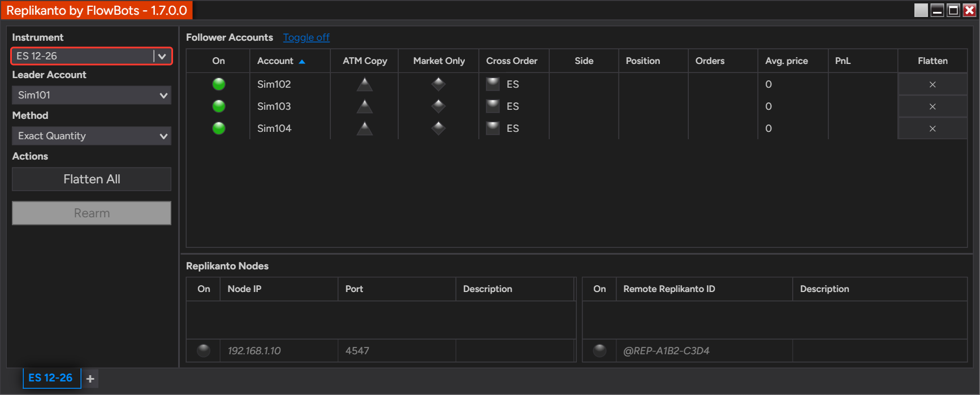Screen dimensions: 980x395
Task: Click Market Only diamond icon for Sim102
Action: coord(439,84)
